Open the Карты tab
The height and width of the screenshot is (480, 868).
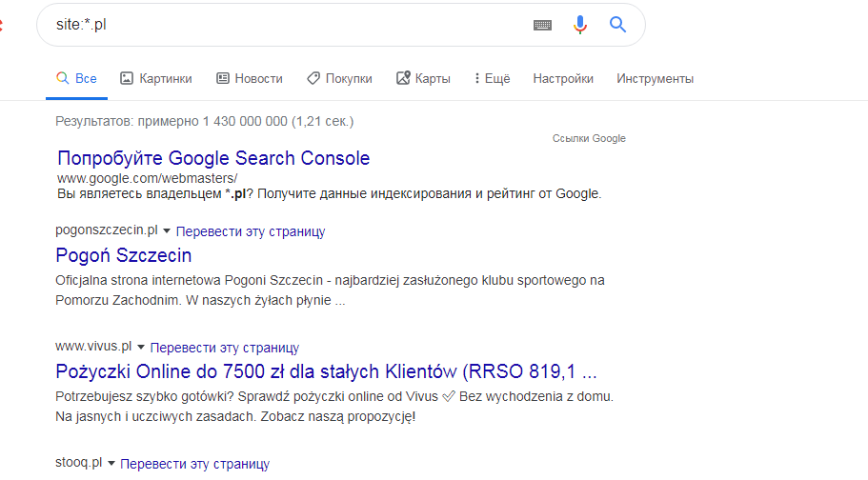click(x=423, y=79)
